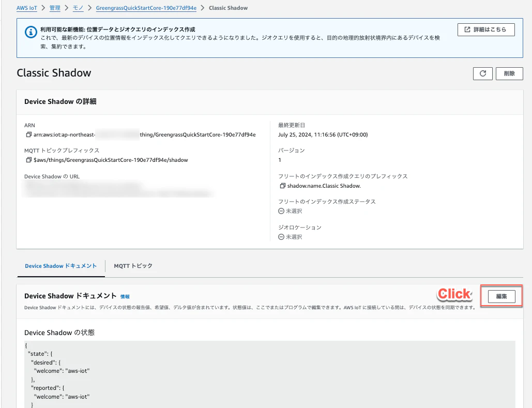Click 未選択 under フリートのインデックス作成ステータス
The image size is (532, 408).
click(294, 211)
